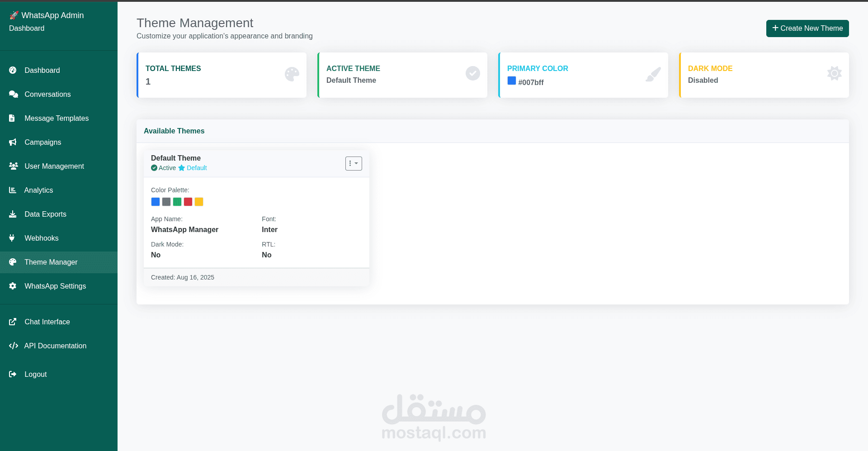Screen dimensions: 868x451
Task: Click the Theme Manager palette icon in sidebar
Action: [x=13, y=262]
